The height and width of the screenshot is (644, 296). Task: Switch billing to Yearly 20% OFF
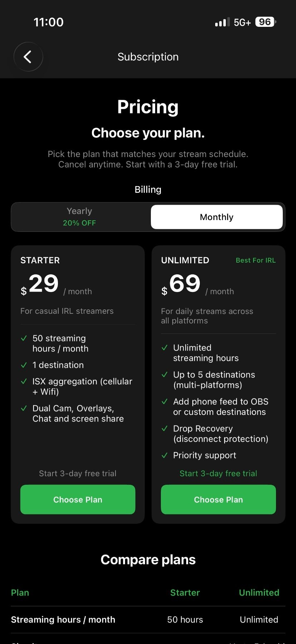[x=79, y=217]
